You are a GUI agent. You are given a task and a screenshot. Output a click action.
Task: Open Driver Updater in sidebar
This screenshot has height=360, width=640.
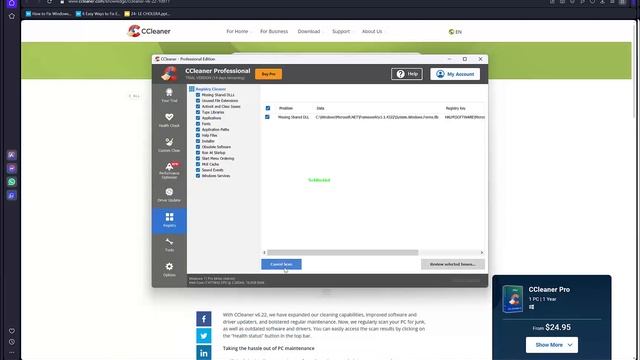pyautogui.click(x=169, y=195)
